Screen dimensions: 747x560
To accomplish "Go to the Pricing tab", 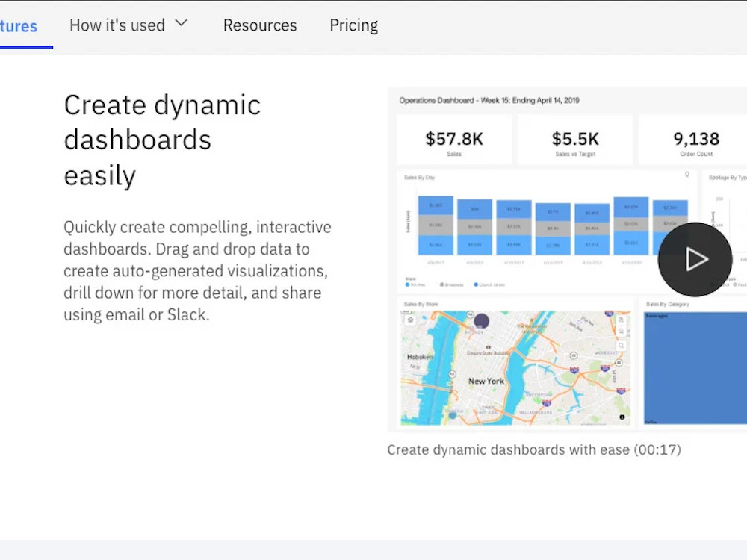I will tap(353, 25).
